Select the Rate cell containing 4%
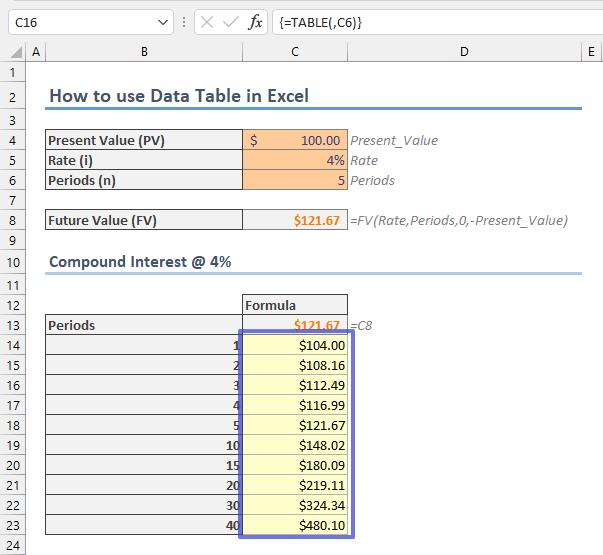 pyautogui.click(x=295, y=160)
